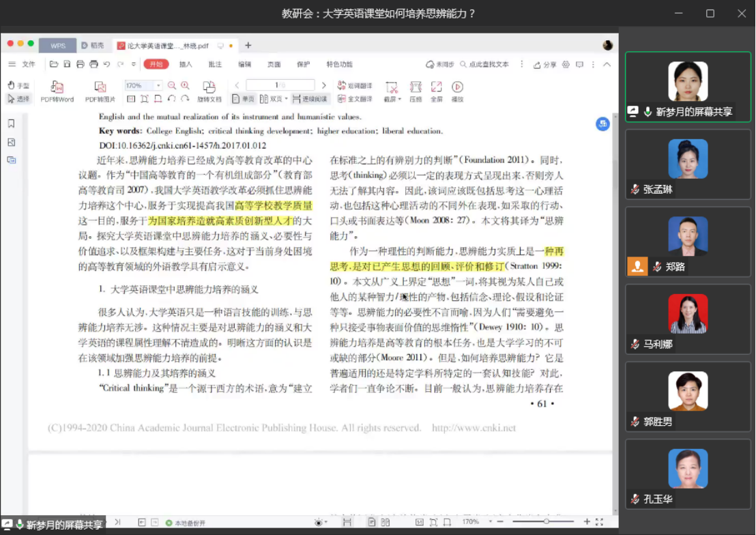Switch to the 插入 ribbon tab
The width and height of the screenshot is (756, 535).
click(x=186, y=64)
